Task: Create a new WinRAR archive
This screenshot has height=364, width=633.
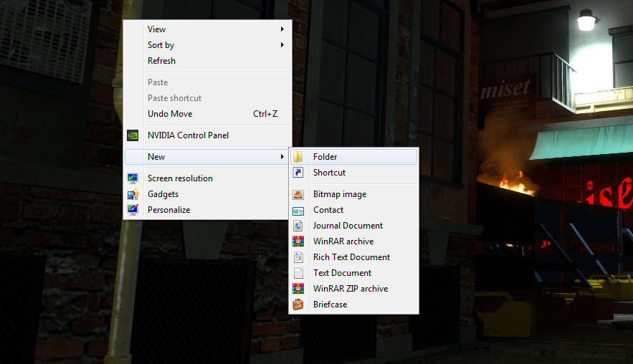Action: pyautogui.click(x=353, y=241)
